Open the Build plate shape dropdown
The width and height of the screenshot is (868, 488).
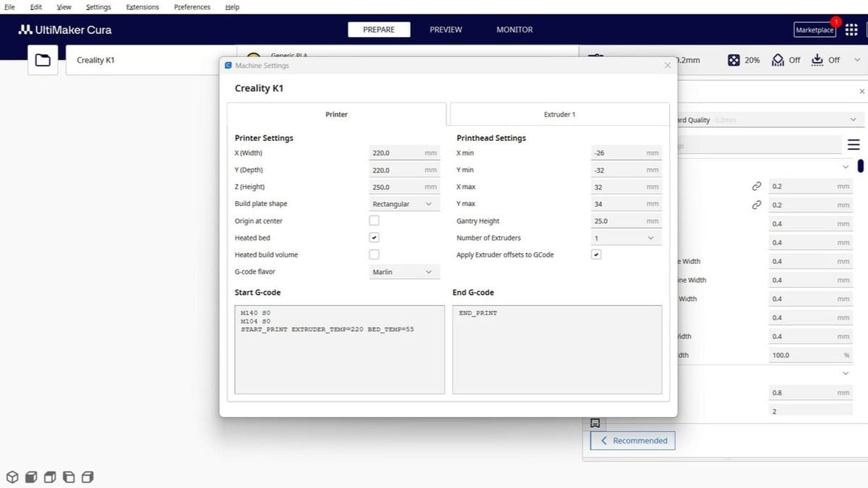tap(404, 204)
